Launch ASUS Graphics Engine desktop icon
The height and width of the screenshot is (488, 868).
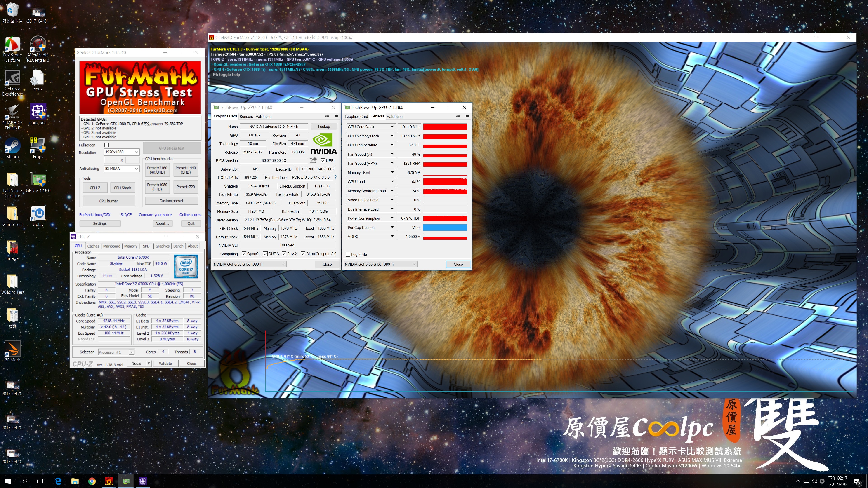12,117
